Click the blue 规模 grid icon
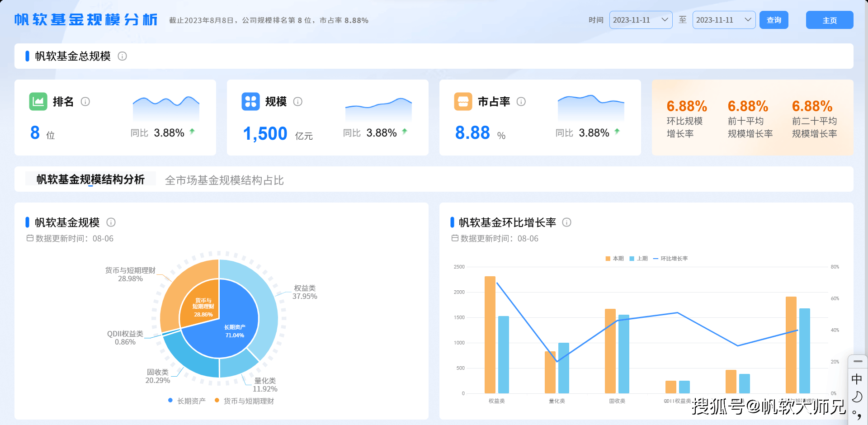 250,101
